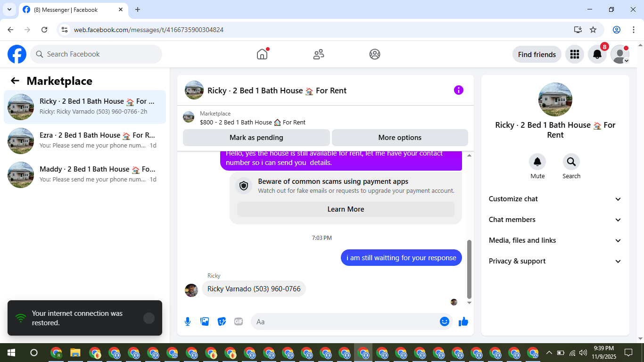
Task: Open the Chrome tab search dropdown
Action: point(9,9)
